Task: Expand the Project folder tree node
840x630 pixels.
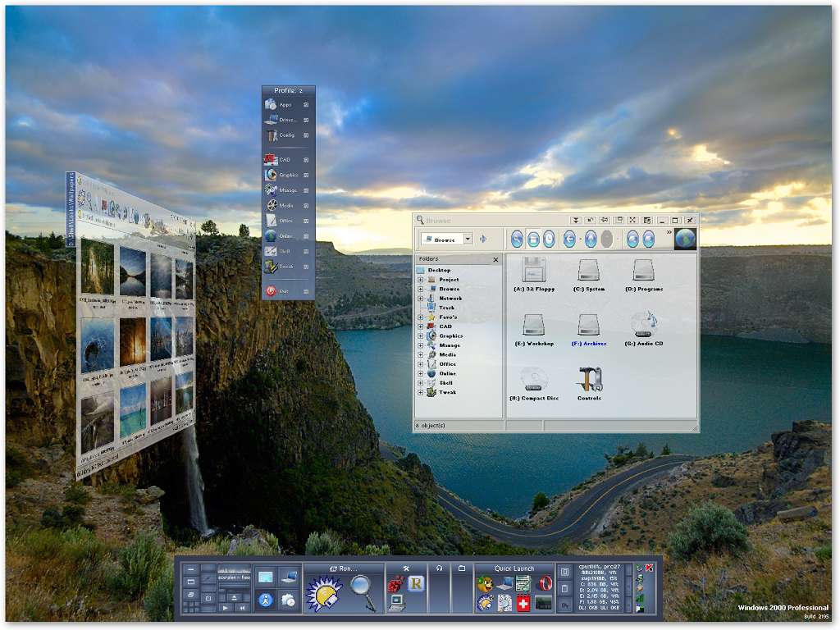Action: point(421,280)
